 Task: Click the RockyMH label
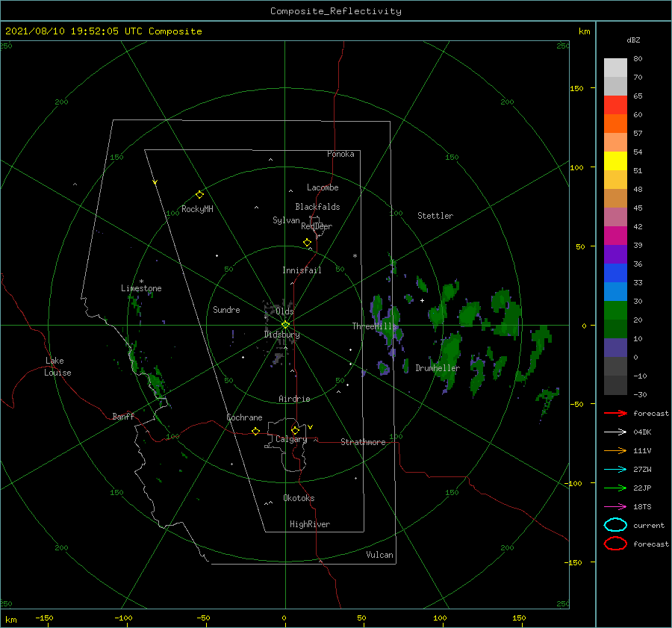[x=197, y=209]
